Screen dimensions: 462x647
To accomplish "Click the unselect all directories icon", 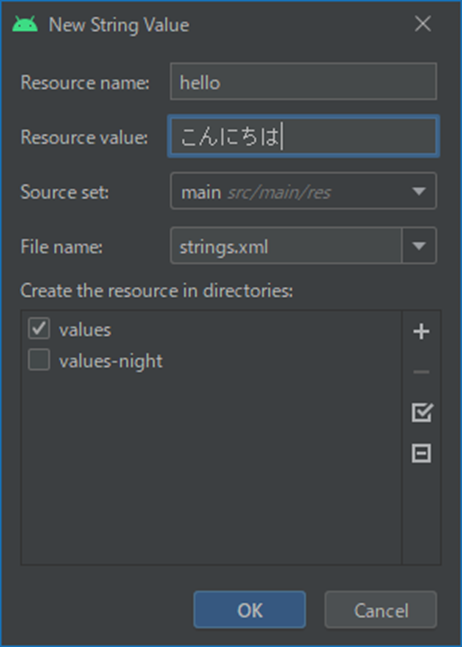I will coord(421,453).
